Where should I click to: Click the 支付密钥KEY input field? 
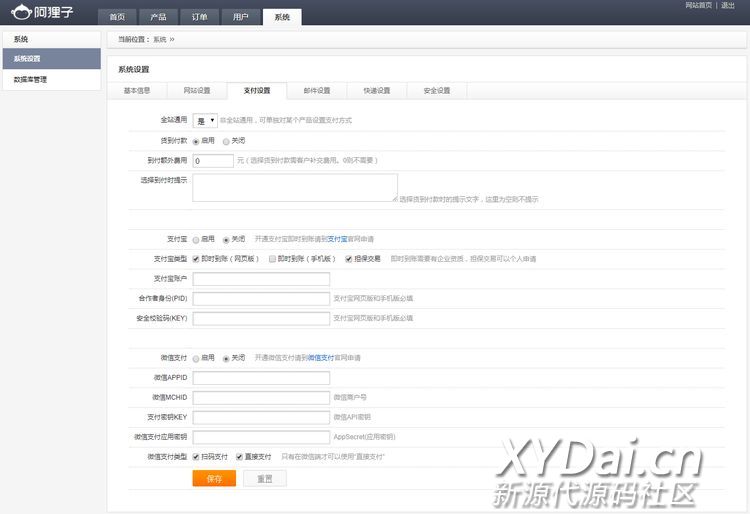[x=261, y=417]
